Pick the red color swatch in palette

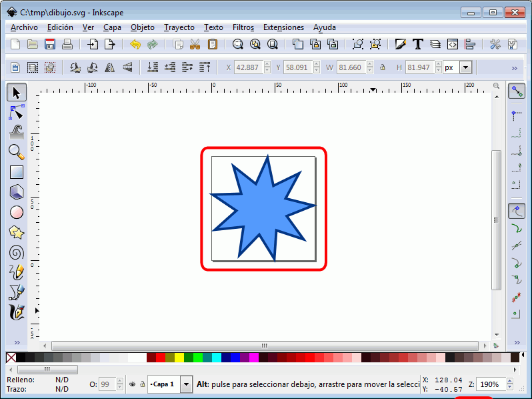pos(160,358)
